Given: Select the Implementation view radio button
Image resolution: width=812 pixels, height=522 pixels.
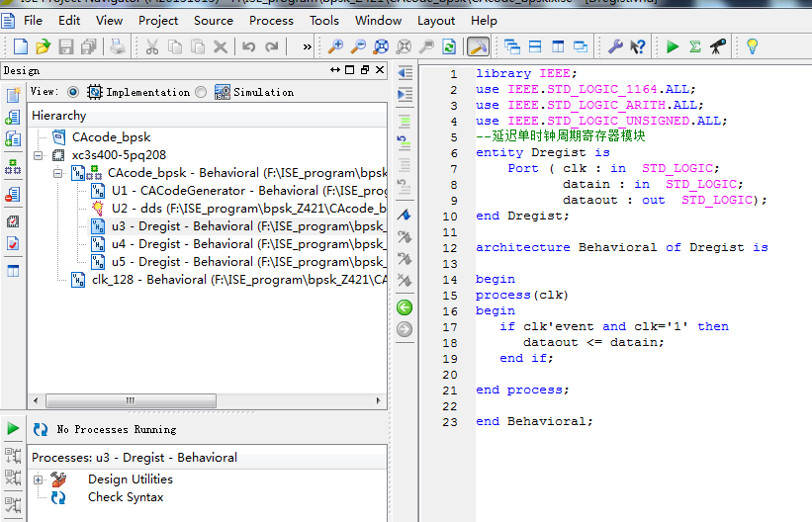Looking at the screenshot, I should [73, 92].
